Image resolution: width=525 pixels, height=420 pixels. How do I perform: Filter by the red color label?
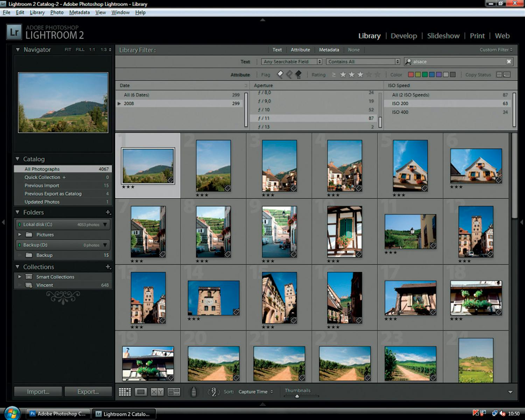(411, 75)
